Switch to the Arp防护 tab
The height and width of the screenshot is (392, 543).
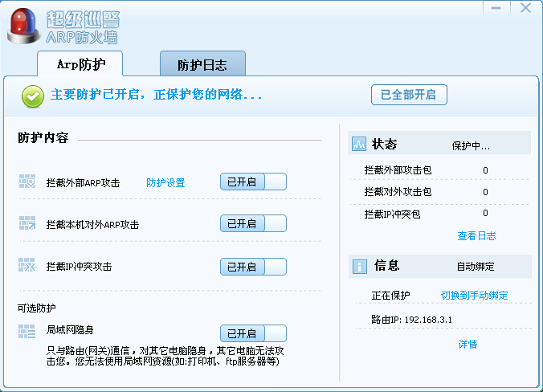click(80, 63)
